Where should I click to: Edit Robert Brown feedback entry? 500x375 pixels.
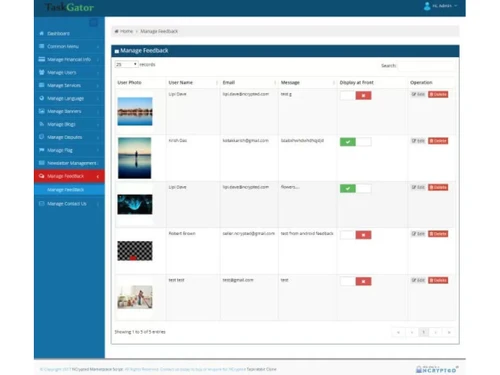[418, 234]
